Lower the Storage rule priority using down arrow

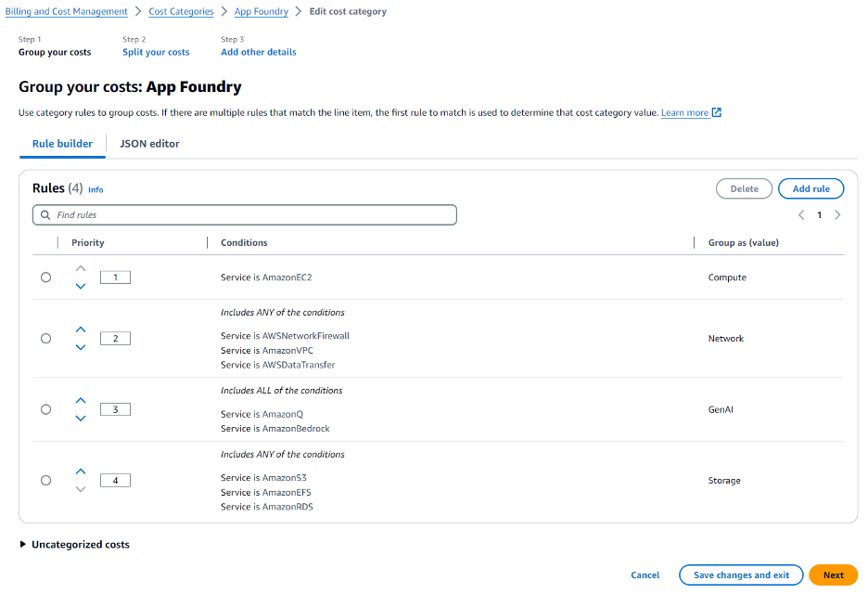click(81, 489)
